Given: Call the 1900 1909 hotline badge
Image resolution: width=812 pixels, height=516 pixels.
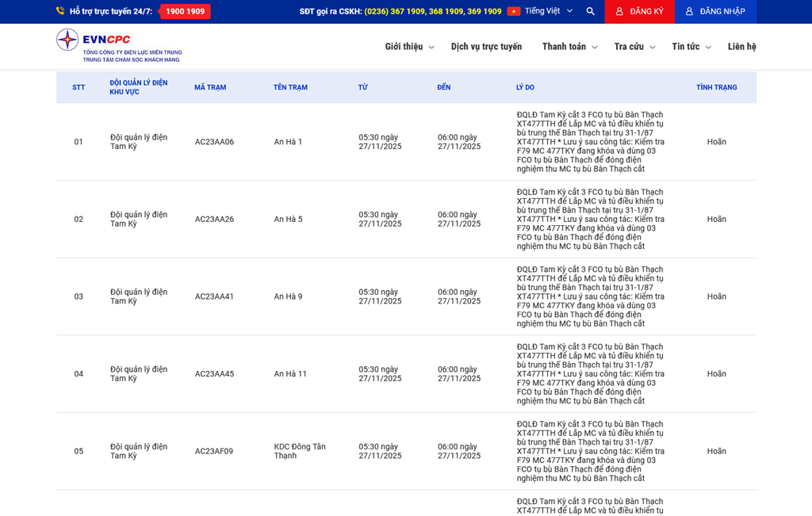Looking at the screenshot, I should pyautogui.click(x=185, y=11).
